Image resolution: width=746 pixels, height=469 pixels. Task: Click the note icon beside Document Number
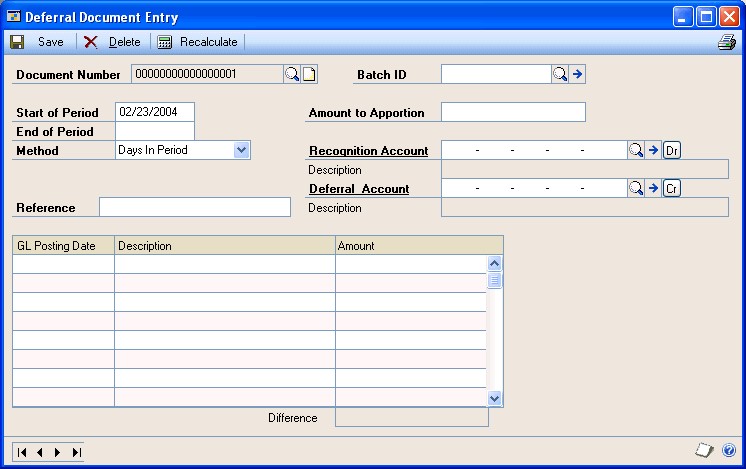coord(309,74)
